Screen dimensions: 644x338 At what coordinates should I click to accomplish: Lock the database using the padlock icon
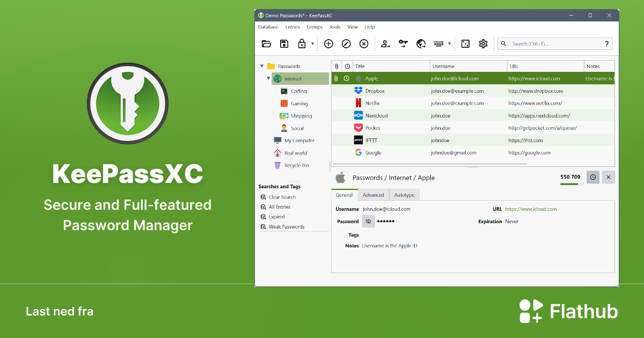click(302, 43)
